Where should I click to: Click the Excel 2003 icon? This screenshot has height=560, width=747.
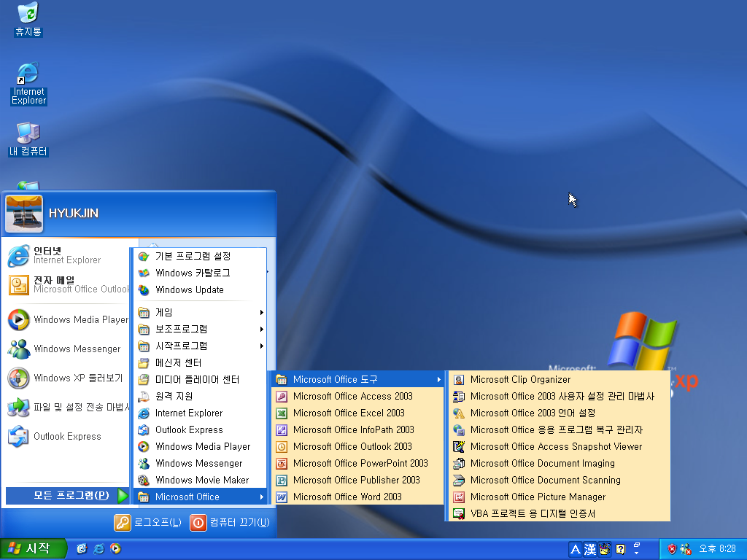282,413
